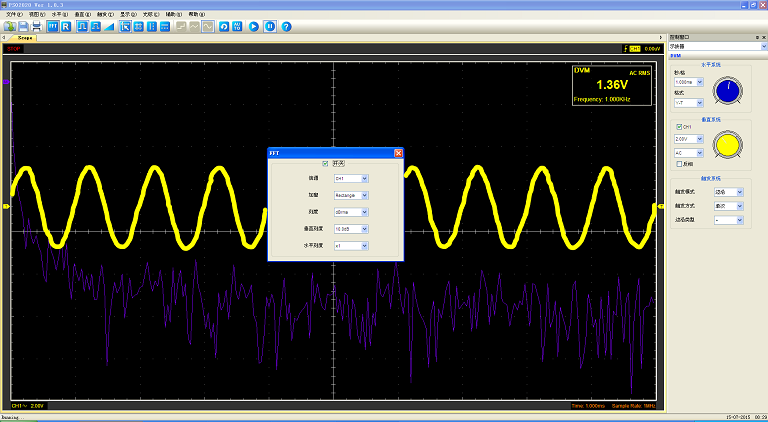Click the Run play button icon
The image size is (768, 422).
(254, 26)
